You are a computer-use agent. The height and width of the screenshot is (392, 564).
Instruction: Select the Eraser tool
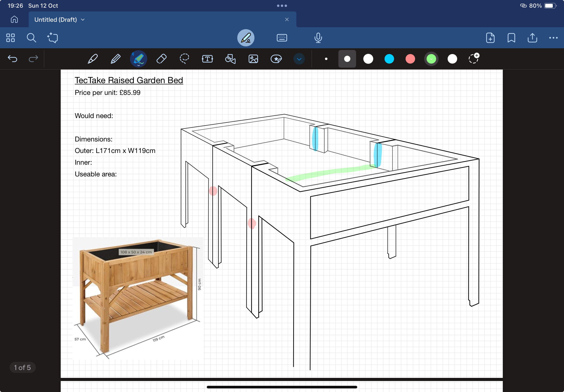click(161, 59)
